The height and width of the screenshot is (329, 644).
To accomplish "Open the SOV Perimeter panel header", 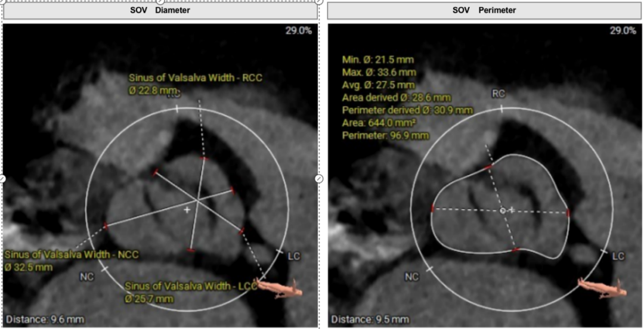I will pos(485,10).
